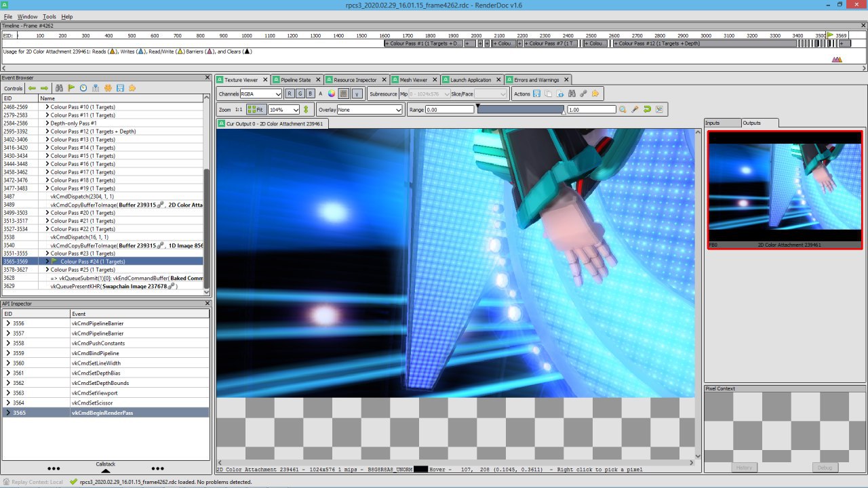868x488 pixels.
Task: Click the Event Browser save/export disk icon
Action: 120,88
